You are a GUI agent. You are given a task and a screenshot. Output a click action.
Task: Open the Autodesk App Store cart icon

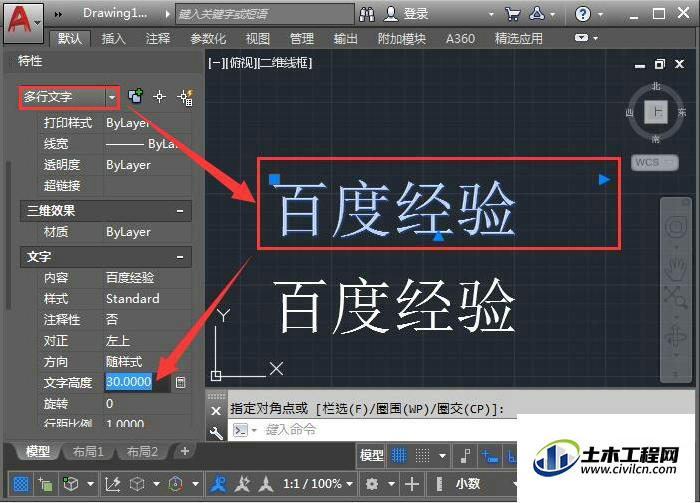[512, 14]
